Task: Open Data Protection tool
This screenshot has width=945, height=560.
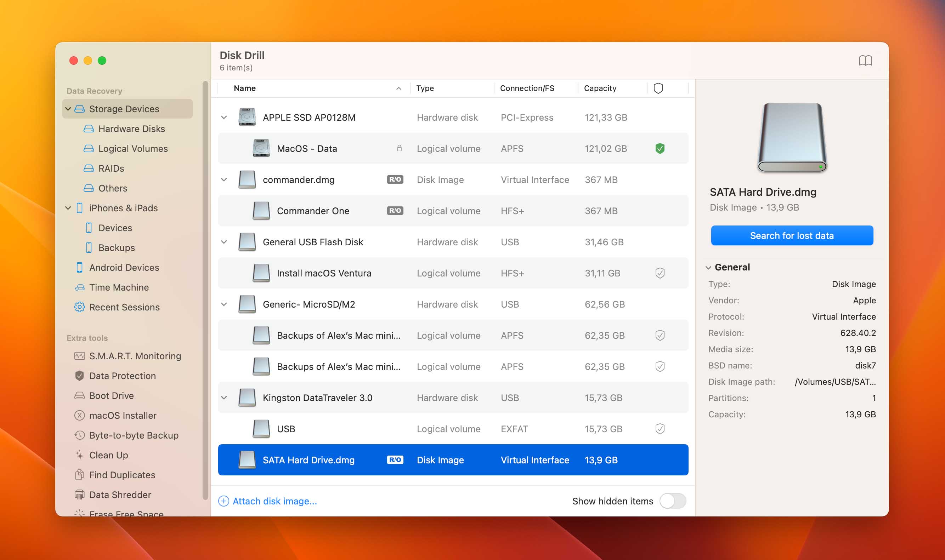Action: click(115, 376)
